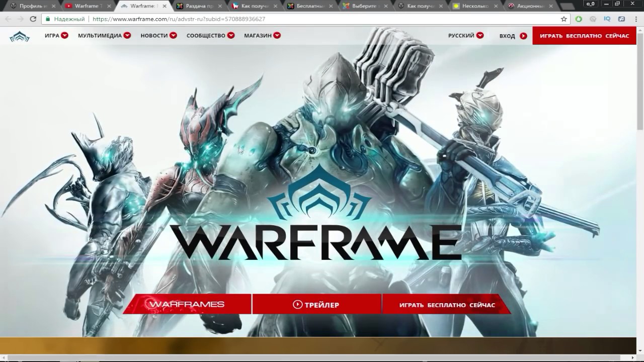Reload the page with the refresh icon
Image resolution: width=644 pixels, height=362 pixels.
[x=33, y=19]
